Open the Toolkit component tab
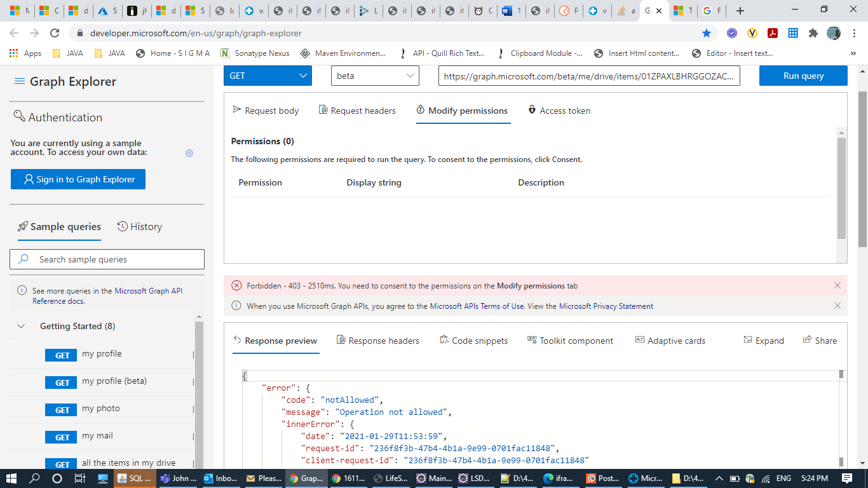This screenshot has height=488, width=868. pyautogui.click(x=570, y=341)
